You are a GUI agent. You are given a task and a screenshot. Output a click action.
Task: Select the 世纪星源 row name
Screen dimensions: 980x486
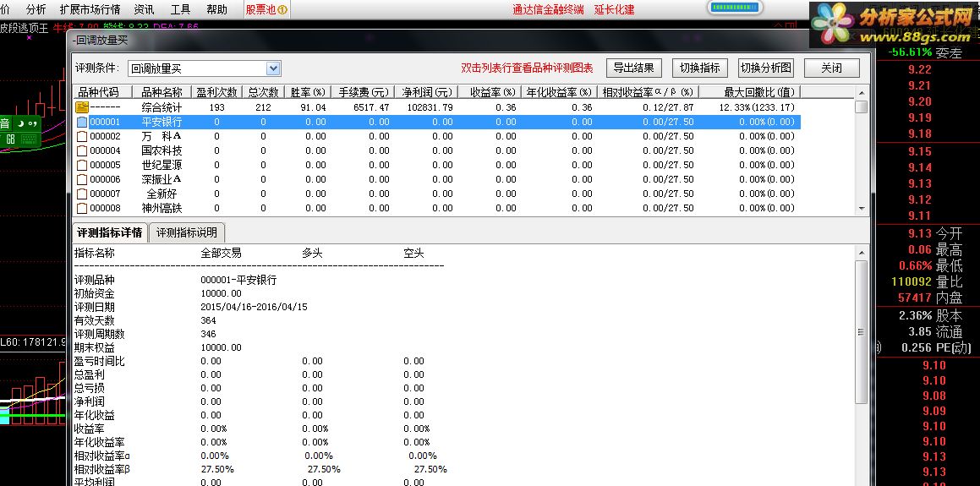click(162, 165)
